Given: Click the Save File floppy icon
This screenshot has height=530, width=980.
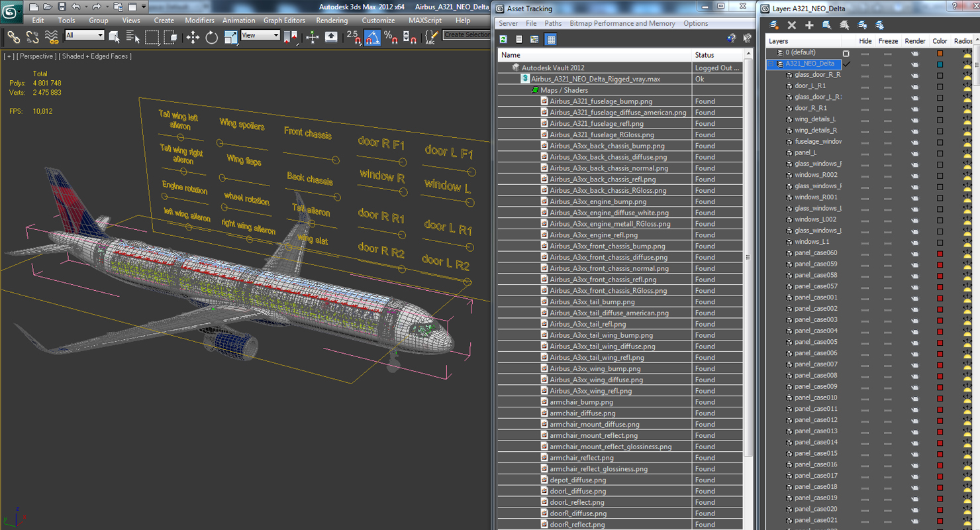Looking at the screenshot, I should pos(62,7).
